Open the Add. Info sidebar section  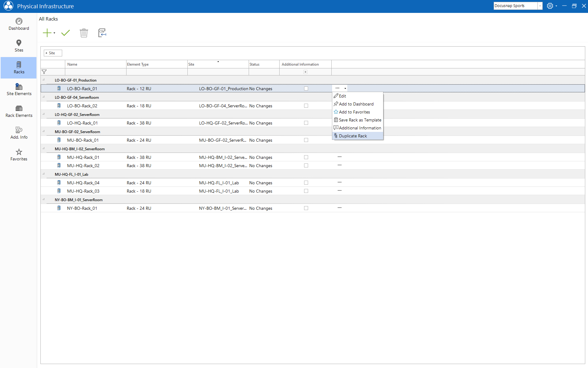[x=19, y=133]
